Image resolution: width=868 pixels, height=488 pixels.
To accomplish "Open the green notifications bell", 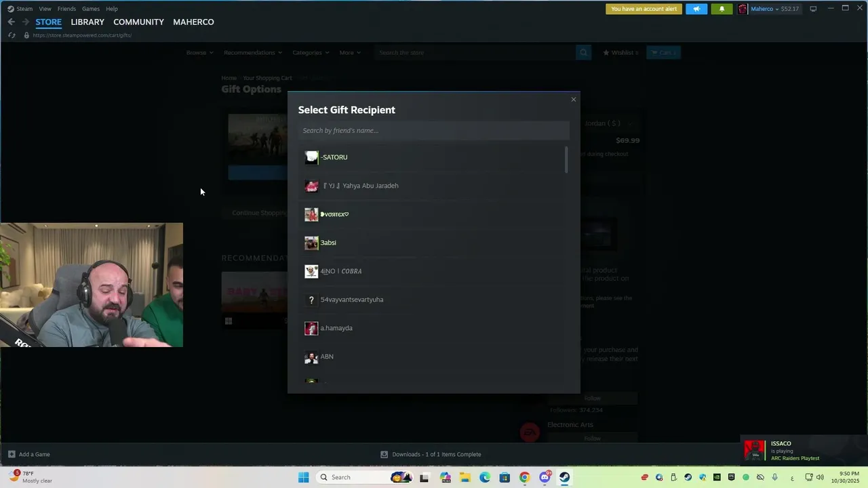I will [722, 9].
